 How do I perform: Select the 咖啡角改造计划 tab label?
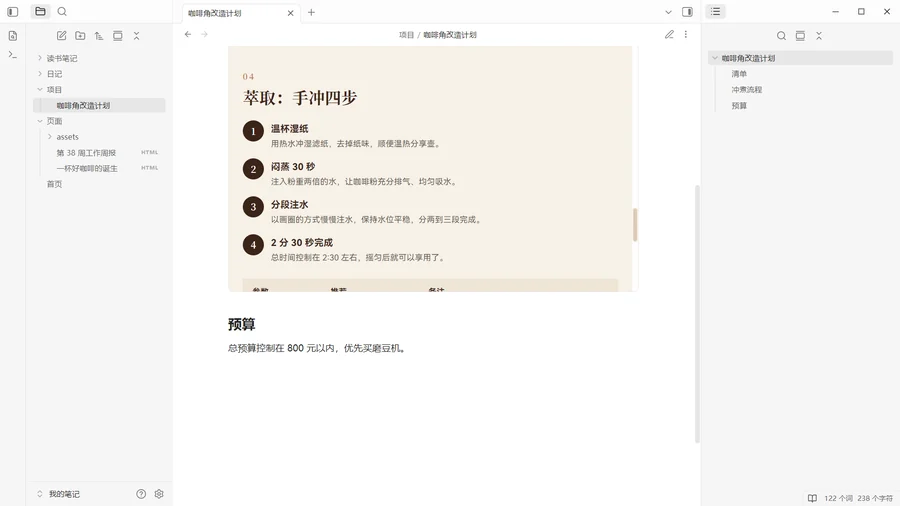[x=215, y=13]
